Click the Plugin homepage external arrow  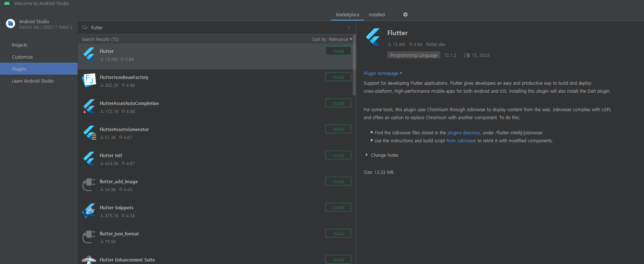tap(401, 73)
